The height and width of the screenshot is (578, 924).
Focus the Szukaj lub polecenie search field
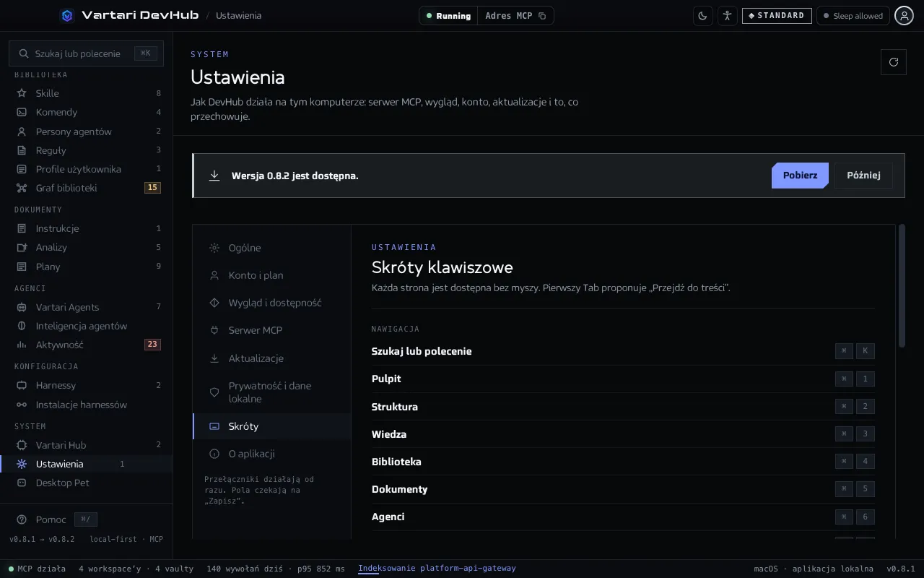[86, 53]
